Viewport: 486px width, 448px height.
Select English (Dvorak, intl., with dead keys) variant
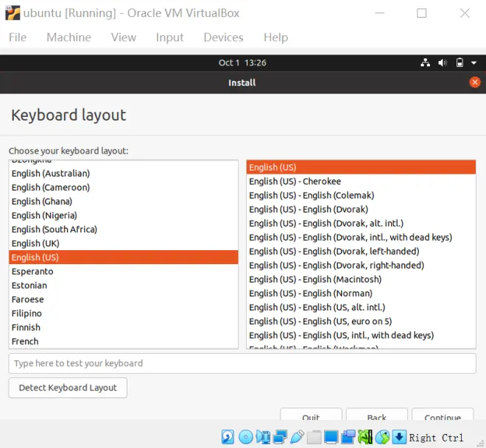click(361, 237)
